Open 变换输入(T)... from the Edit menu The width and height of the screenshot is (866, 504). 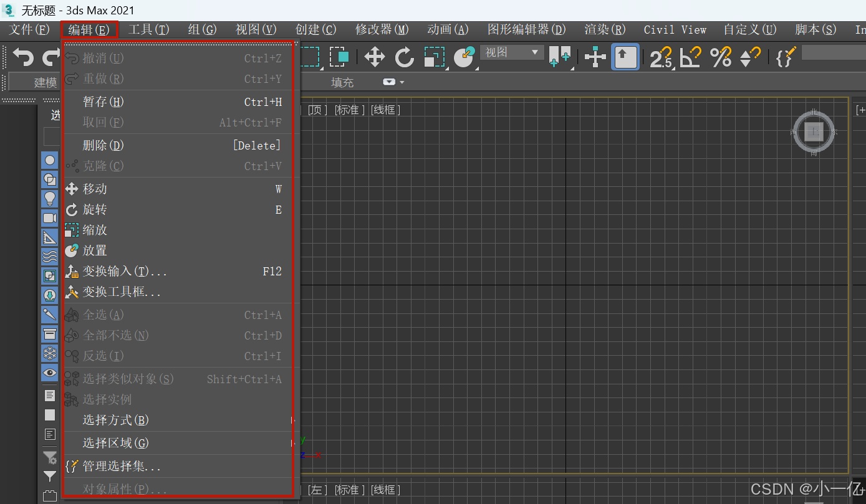point(178,271)
